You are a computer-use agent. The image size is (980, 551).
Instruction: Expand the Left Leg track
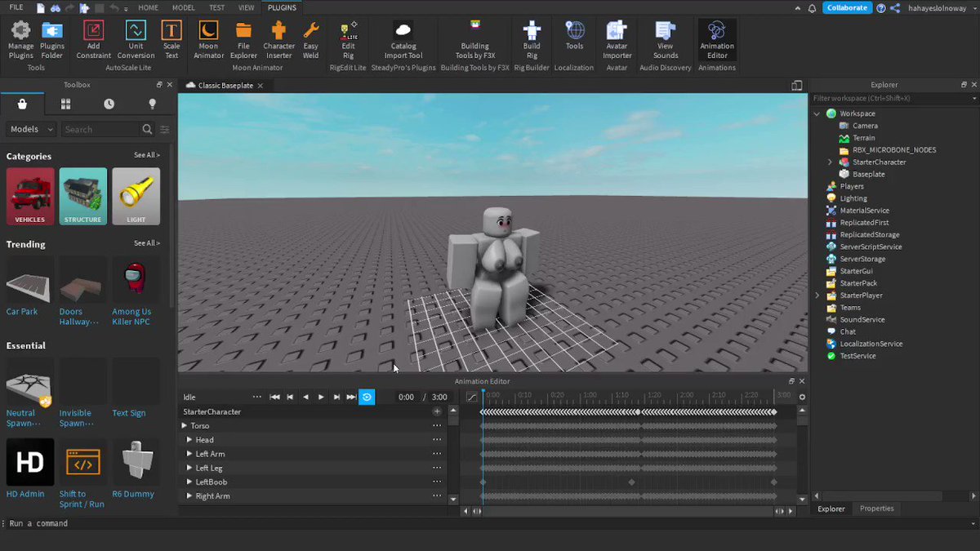point(189,468)
